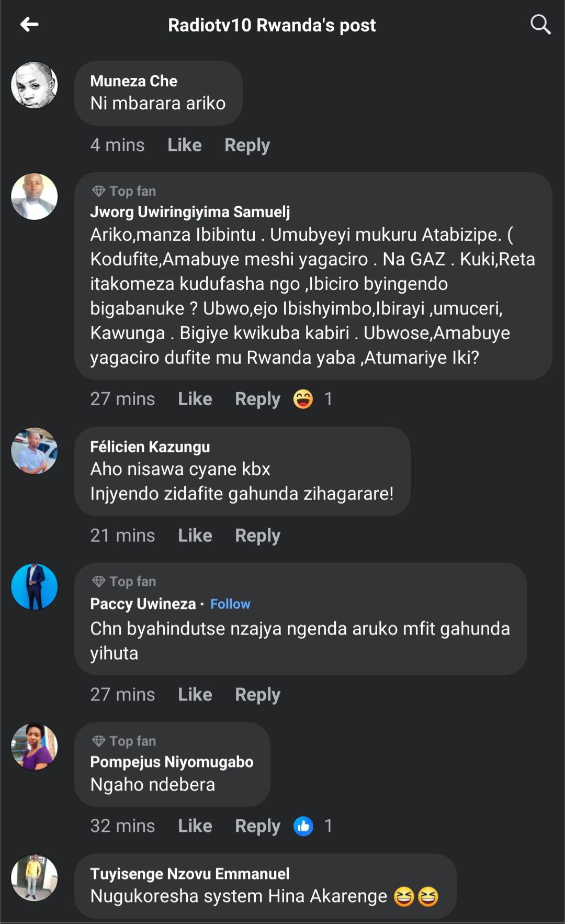Open Félicien Kazungu's profile name
Image resolution: width=565 pixels, height=924 pixels.
(150, 447)
